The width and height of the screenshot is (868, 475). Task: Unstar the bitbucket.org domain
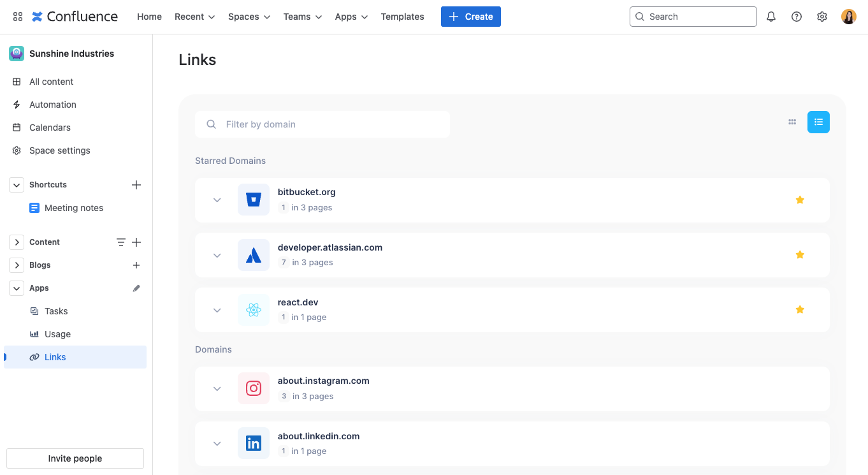(x=800, y=200)
